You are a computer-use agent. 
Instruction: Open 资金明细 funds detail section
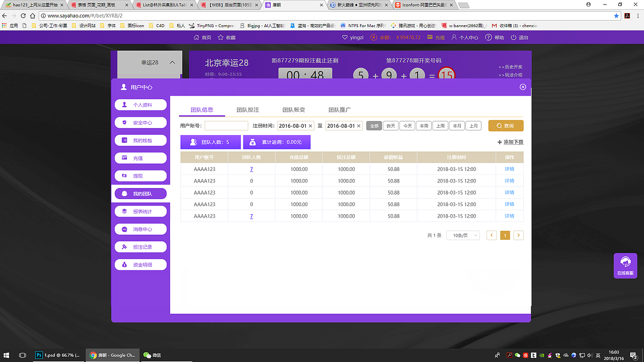pyautogui.click(x=140, y=264)
